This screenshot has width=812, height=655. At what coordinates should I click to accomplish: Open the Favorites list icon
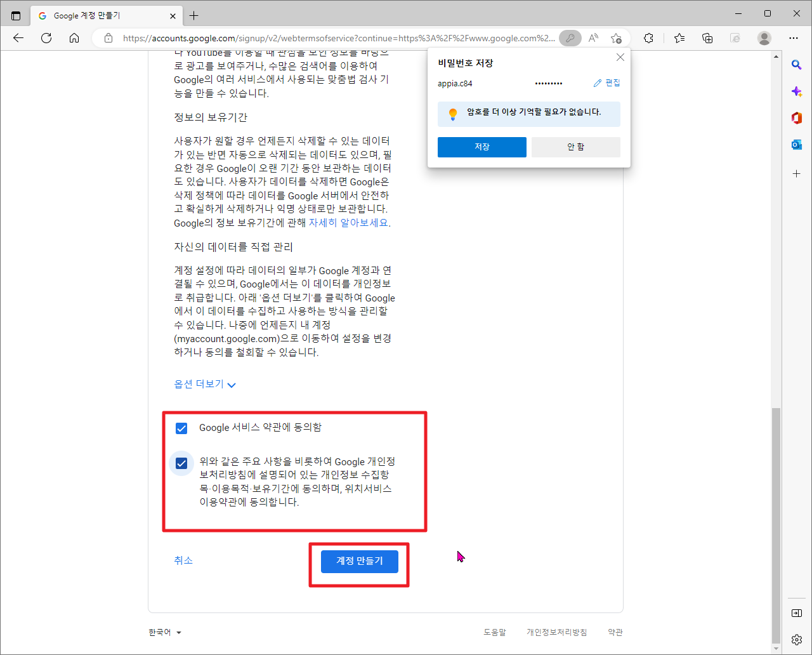tap(679, 38)
